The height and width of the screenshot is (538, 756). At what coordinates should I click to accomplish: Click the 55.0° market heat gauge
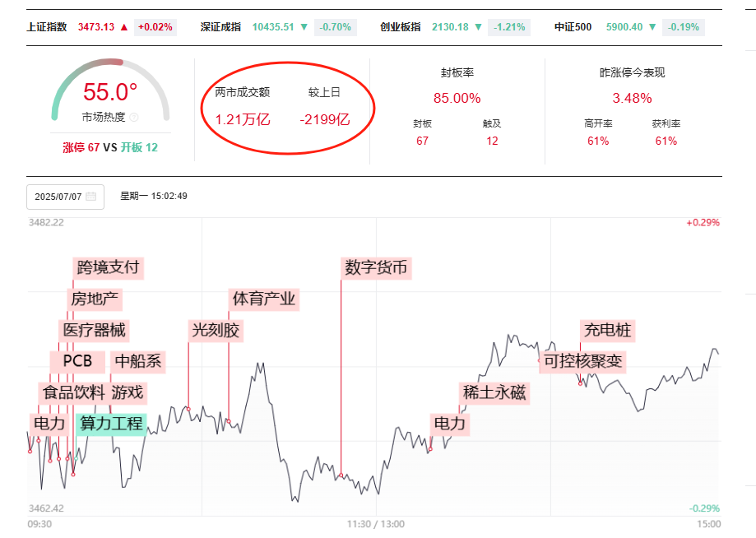point(110,92)
